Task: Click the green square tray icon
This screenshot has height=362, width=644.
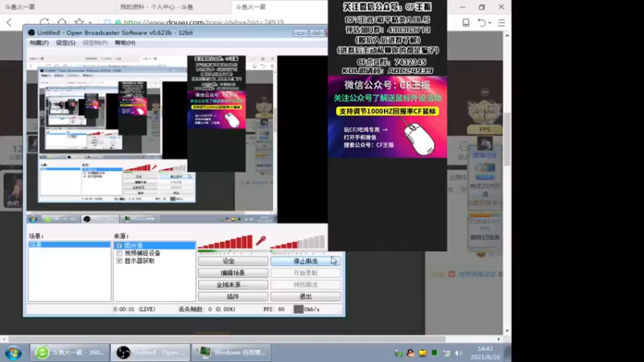Action: 435,353
